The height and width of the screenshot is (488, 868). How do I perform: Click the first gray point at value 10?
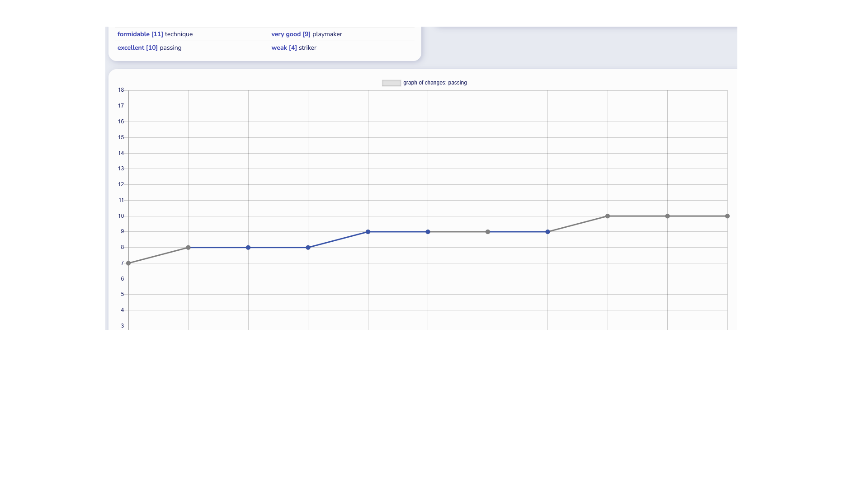coord(608,216)
